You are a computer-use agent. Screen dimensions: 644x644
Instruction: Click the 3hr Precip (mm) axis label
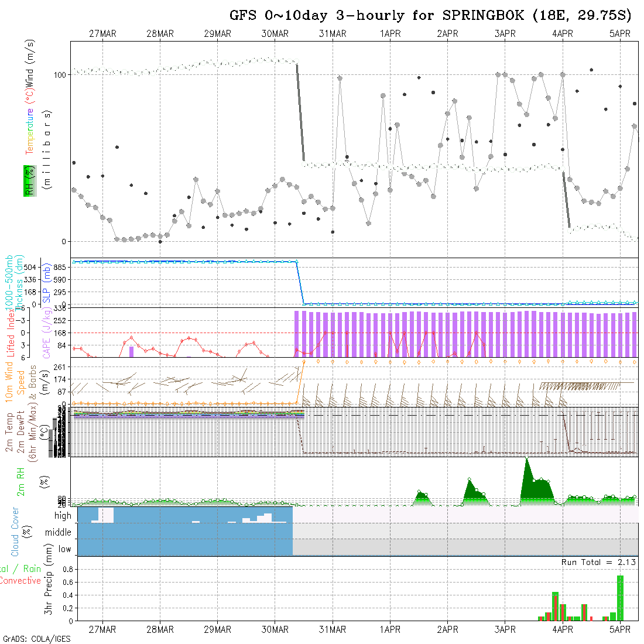click(x=49, y=579)
